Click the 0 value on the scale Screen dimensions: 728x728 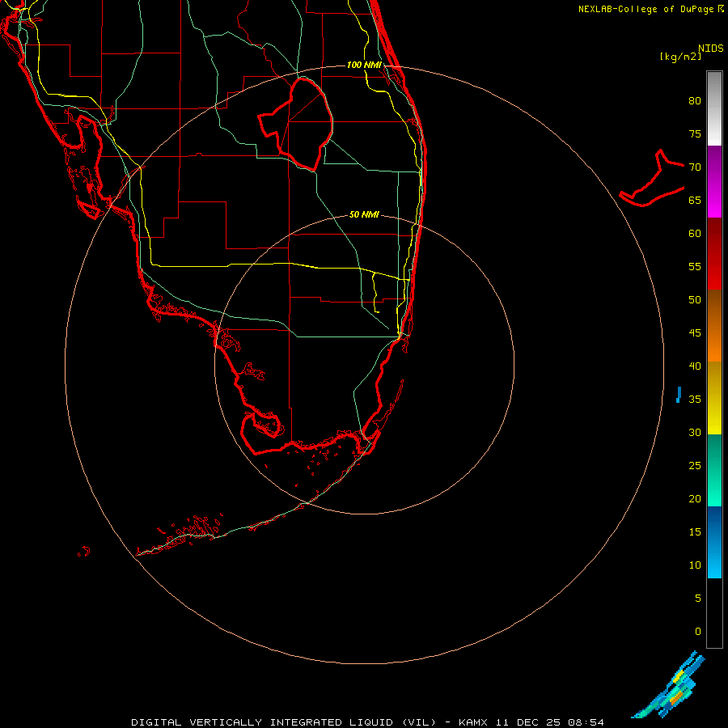click(698, 632)
